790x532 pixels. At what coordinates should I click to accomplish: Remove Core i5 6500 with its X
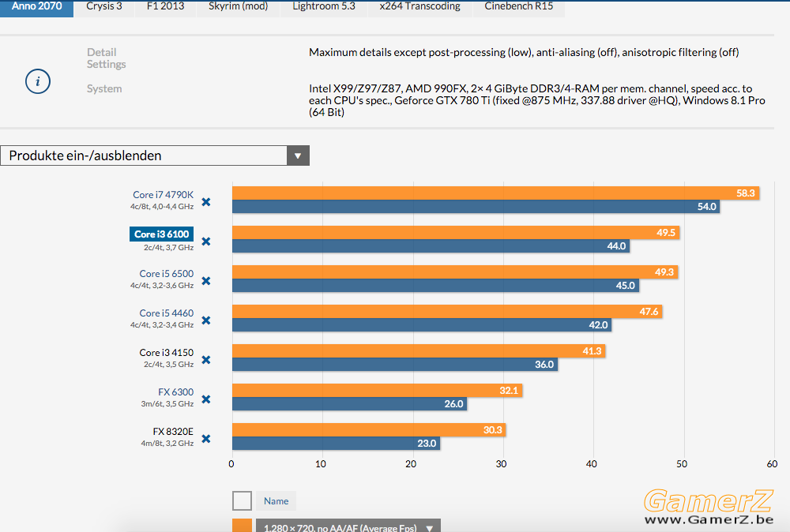(x=206, y=281)
